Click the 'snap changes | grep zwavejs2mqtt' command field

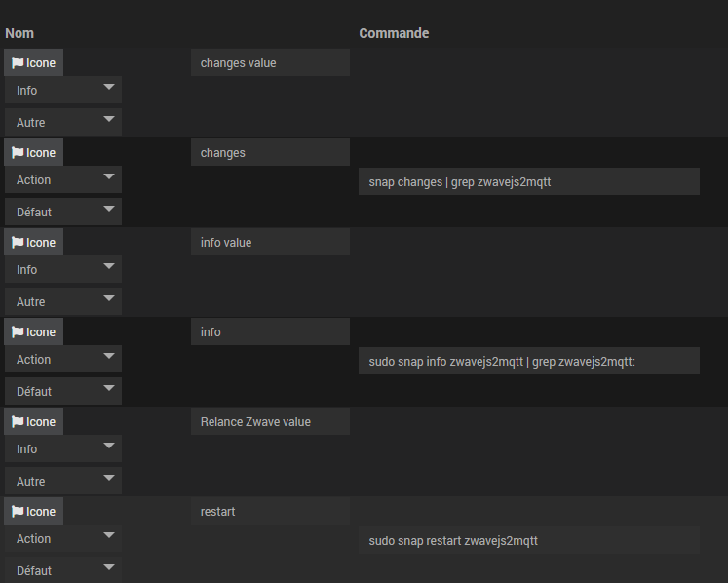(529, 181)
